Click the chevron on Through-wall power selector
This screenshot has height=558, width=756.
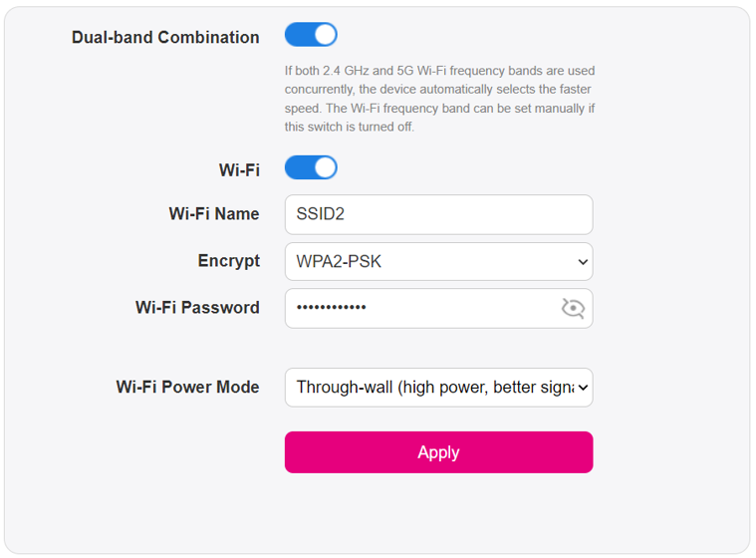point(583,388)
